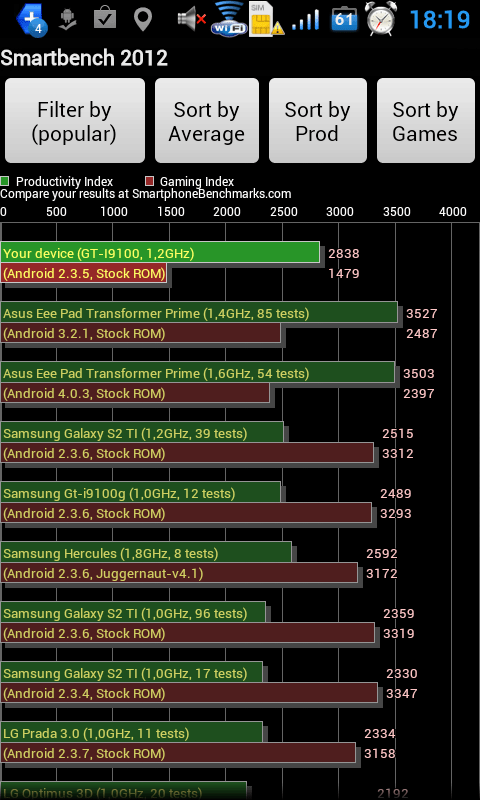Viewport: 480px width, 800px height.
Task: Tap the 2359 productivity score
Action: click(x=399, y=614)
